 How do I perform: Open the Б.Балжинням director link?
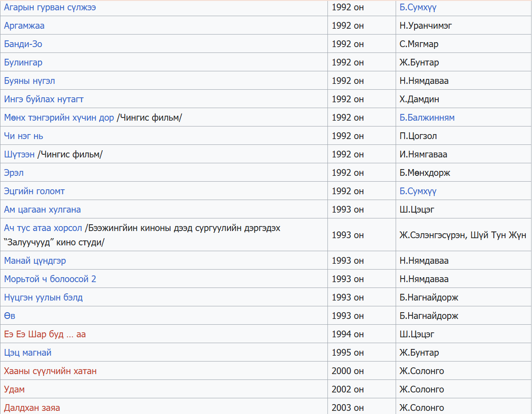427,118
